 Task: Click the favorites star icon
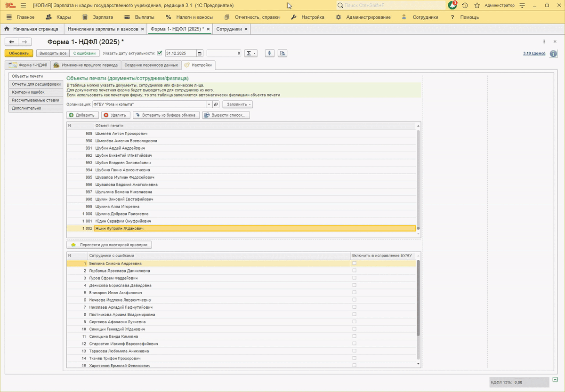point(477,5)
